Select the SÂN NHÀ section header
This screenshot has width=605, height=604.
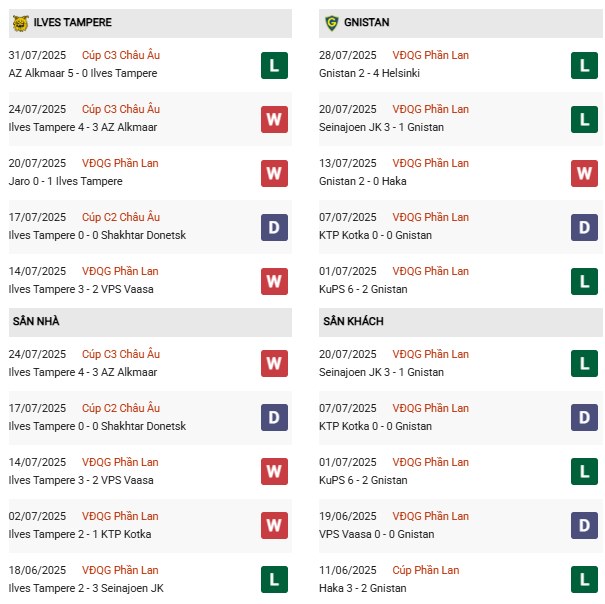[x=38, y=322]
